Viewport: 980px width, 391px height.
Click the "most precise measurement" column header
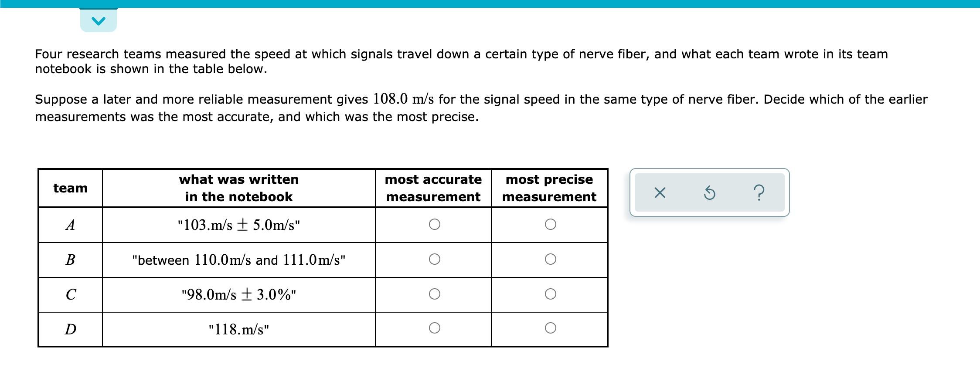pyautogui.click(x=549, y=188)
